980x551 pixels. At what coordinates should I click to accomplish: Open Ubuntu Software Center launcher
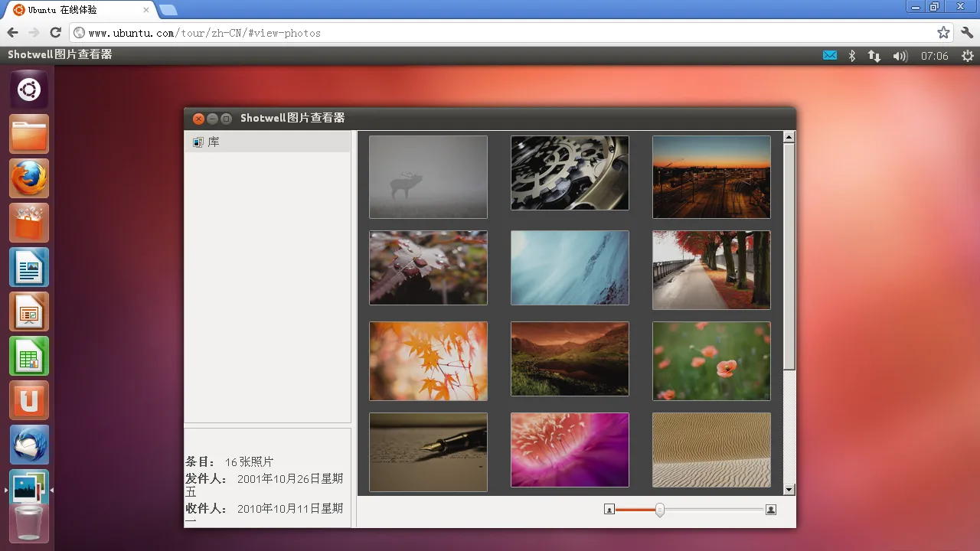(29, 223)
